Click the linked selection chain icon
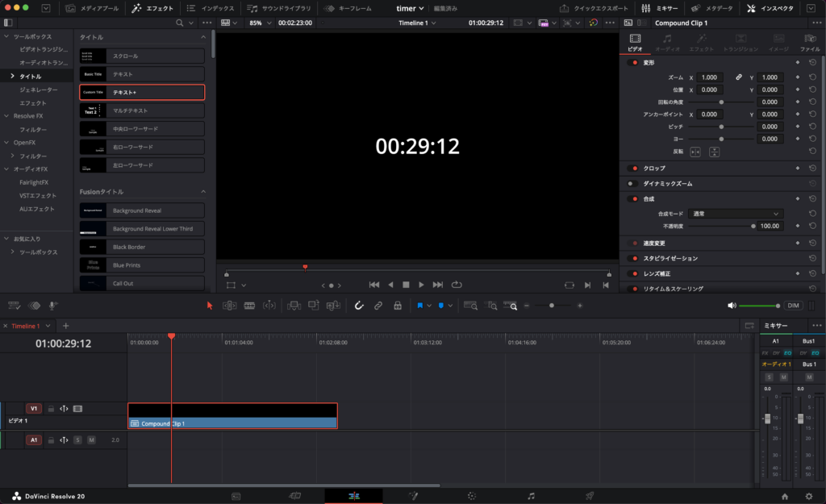 [378, 306]
